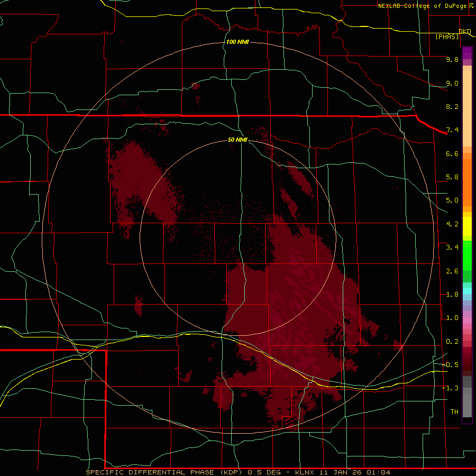Viewport: 476px width, 476px height.
Task: Click the '50 NMI' range ring label
Action: point(237,140)
